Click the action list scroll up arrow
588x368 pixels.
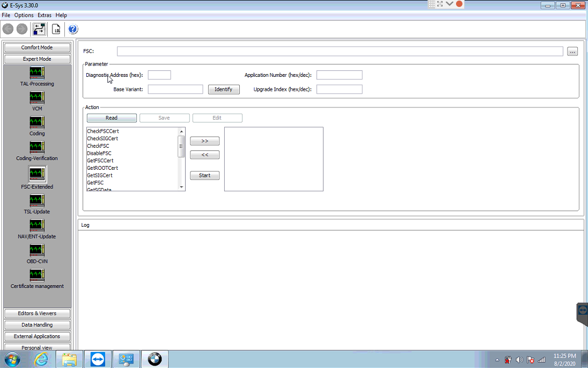pos(181,132)
